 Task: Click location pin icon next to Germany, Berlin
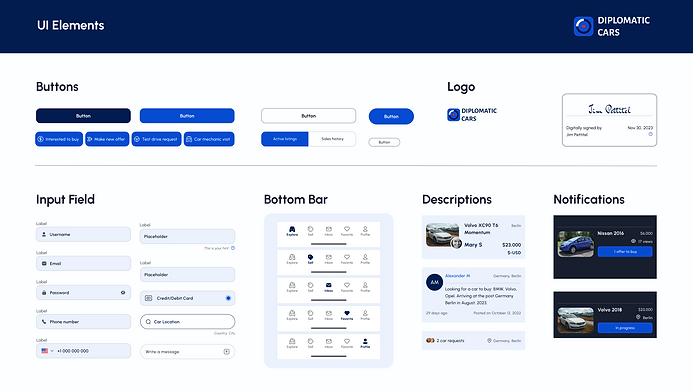pos(489,341)
